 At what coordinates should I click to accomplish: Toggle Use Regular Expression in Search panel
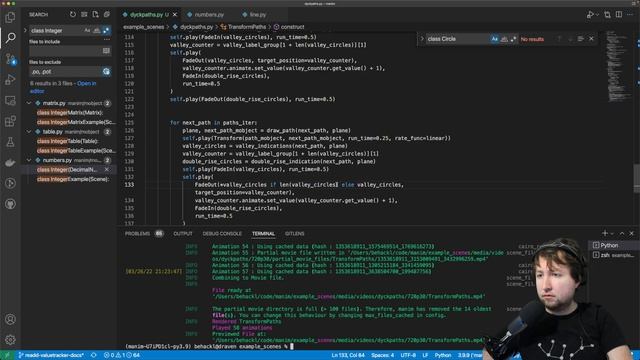tap(106, 30)
